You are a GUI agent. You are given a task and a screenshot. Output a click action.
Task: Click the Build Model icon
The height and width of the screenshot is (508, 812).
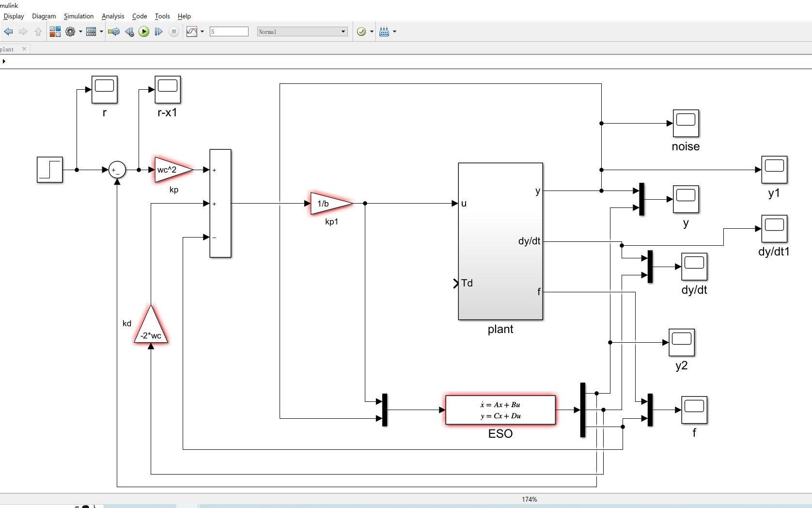pos(384,32)
